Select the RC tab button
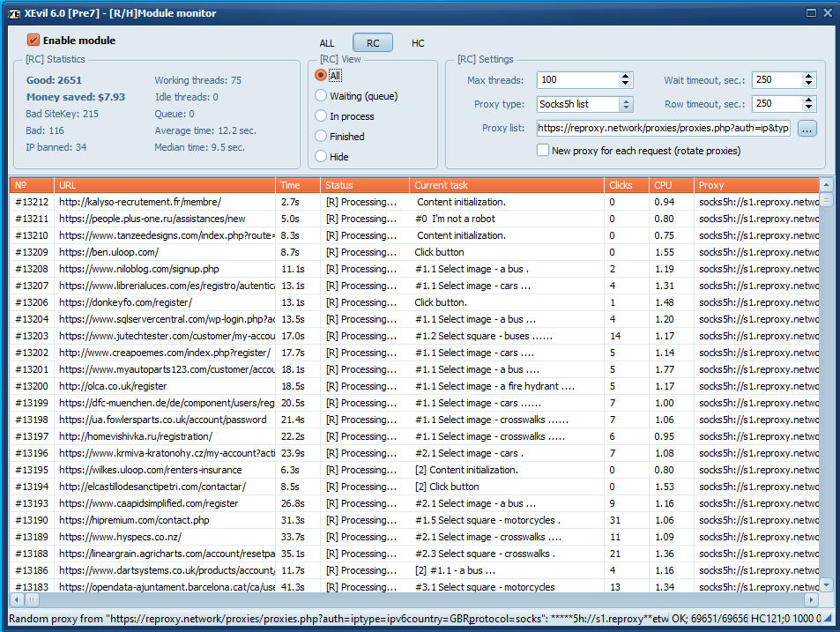The height and width of the screenshot is (632, 840). pos(373,43)
